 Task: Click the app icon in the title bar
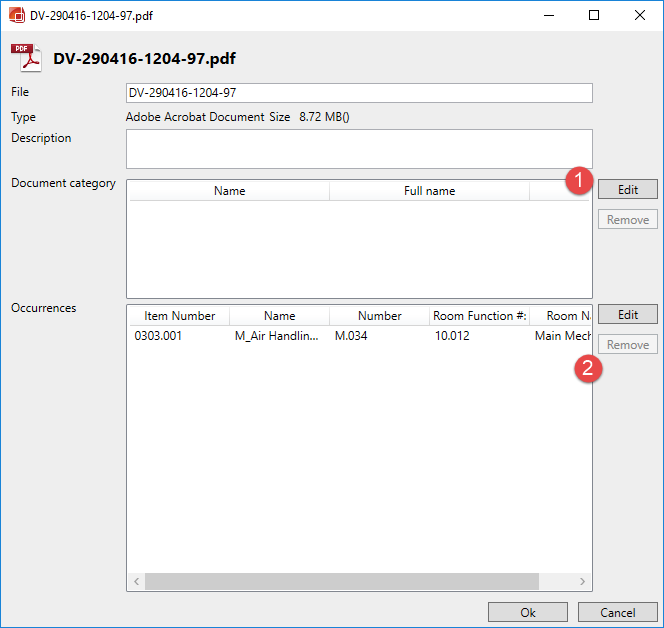[x=16, y=16]
